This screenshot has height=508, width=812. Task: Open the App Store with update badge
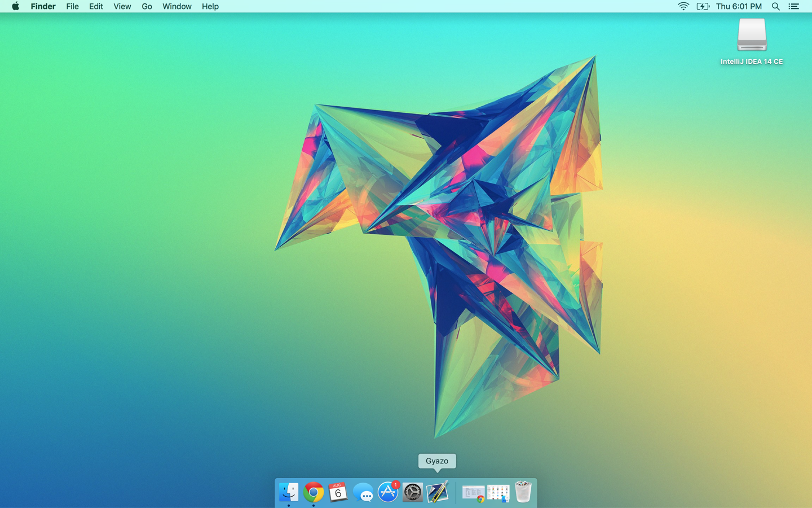pos(388,492)
